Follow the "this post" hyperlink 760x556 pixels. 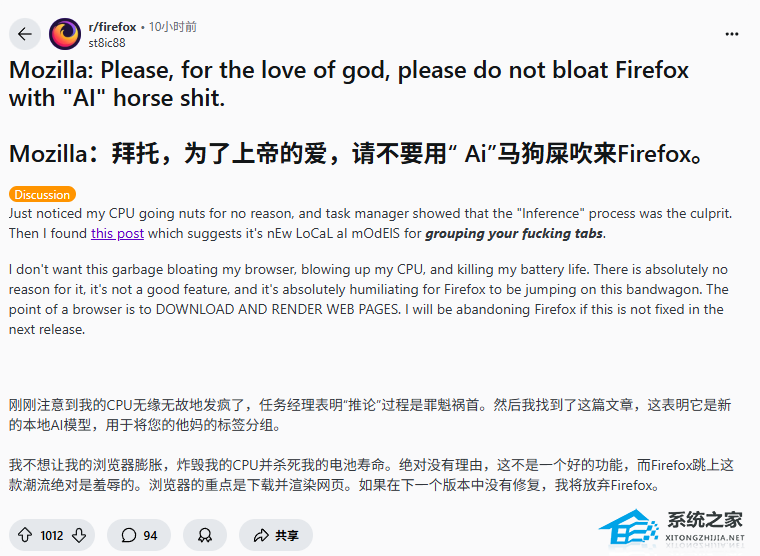(x=117, y=234)
